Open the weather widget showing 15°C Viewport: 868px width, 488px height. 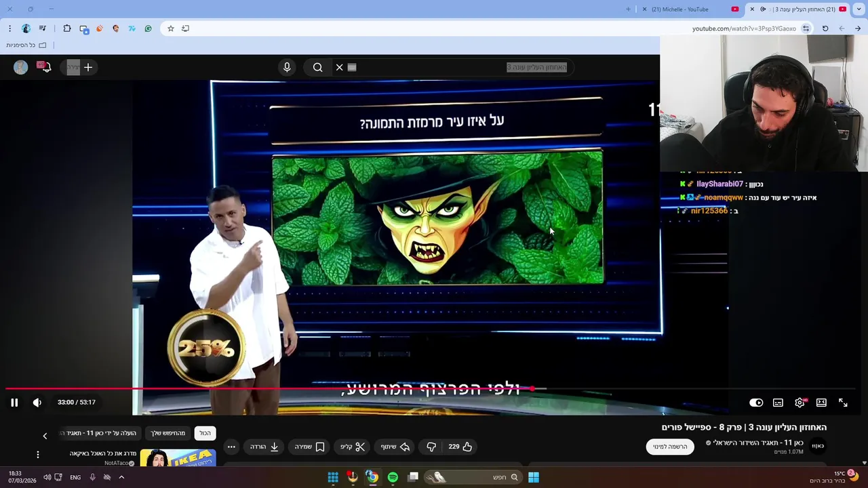pos(835,477)
